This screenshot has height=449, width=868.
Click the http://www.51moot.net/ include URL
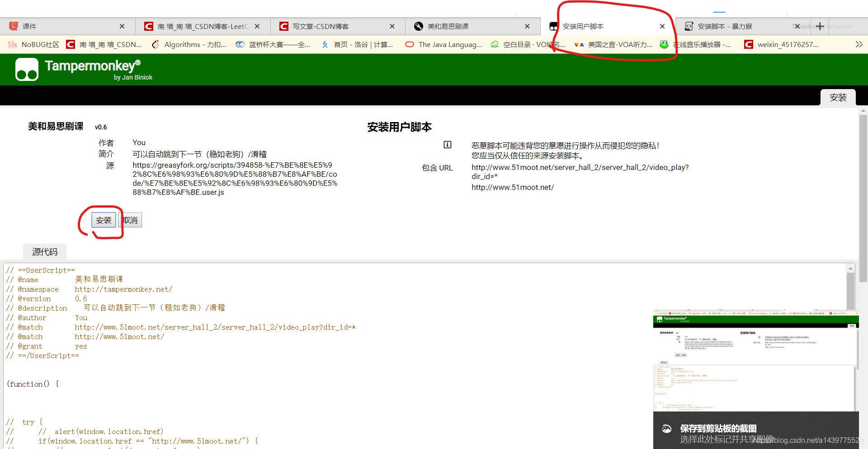pyautogui.click(x=513, y=187)
